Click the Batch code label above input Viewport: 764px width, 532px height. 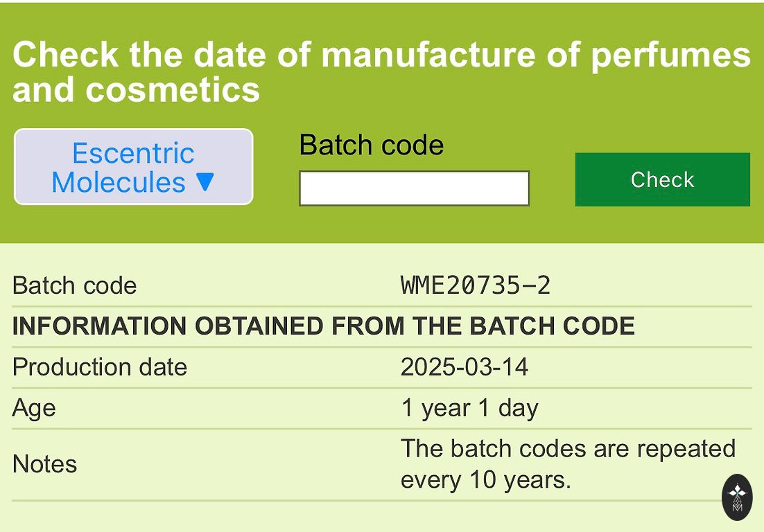tap(371, 145)
